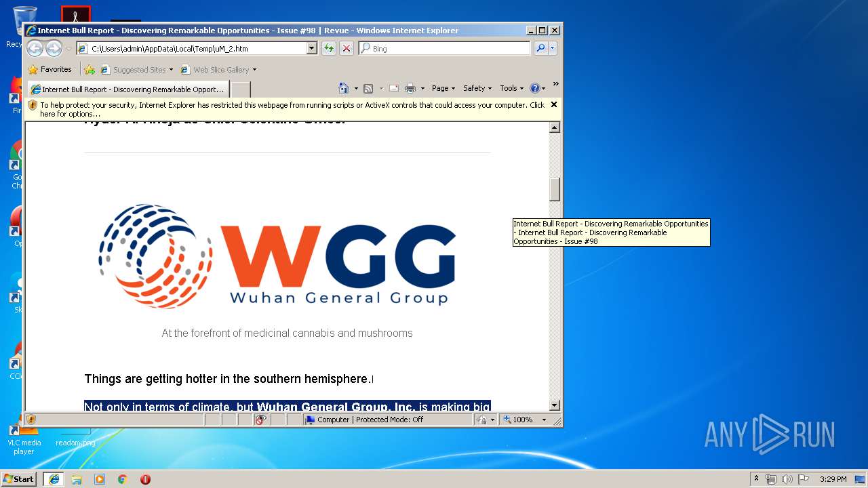The width and height of the screenshot is (868, 488).
Task: Open the zoom level dropdown arrow
Action: click(x=544, y=420)
